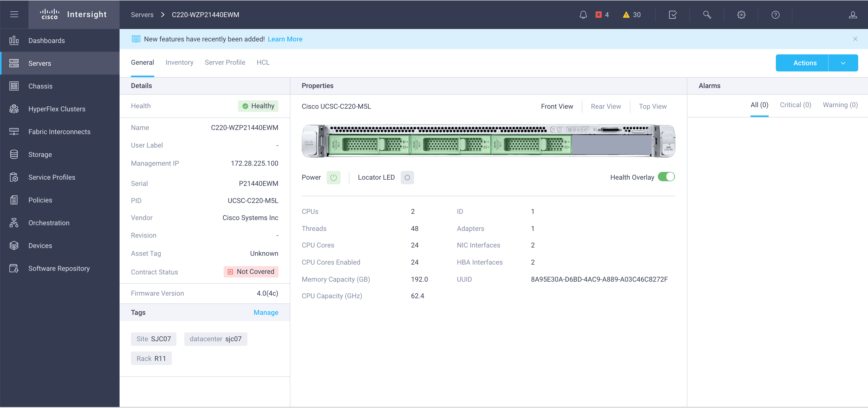Screen dimensions: 868x408
Task: Open the settings gear icon
Action: coord(741,15)
